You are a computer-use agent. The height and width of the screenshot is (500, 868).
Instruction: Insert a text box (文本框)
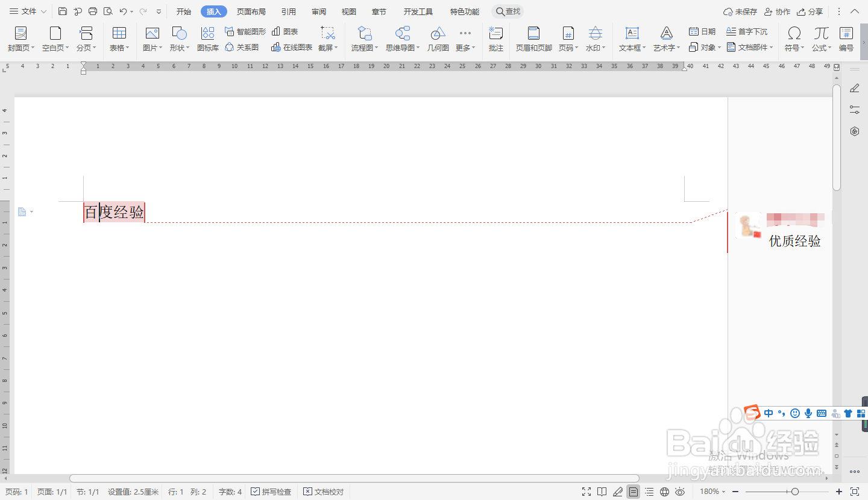point(632,39)
